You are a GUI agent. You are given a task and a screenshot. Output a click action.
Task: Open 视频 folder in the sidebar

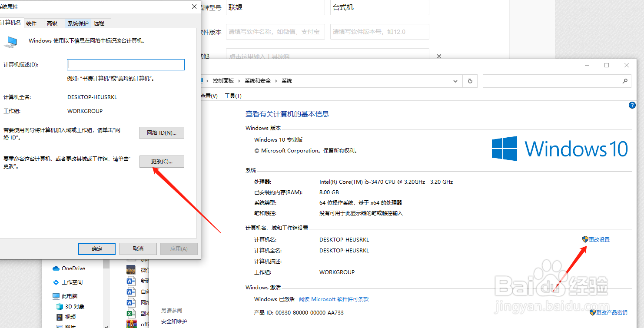pos(66,317)
